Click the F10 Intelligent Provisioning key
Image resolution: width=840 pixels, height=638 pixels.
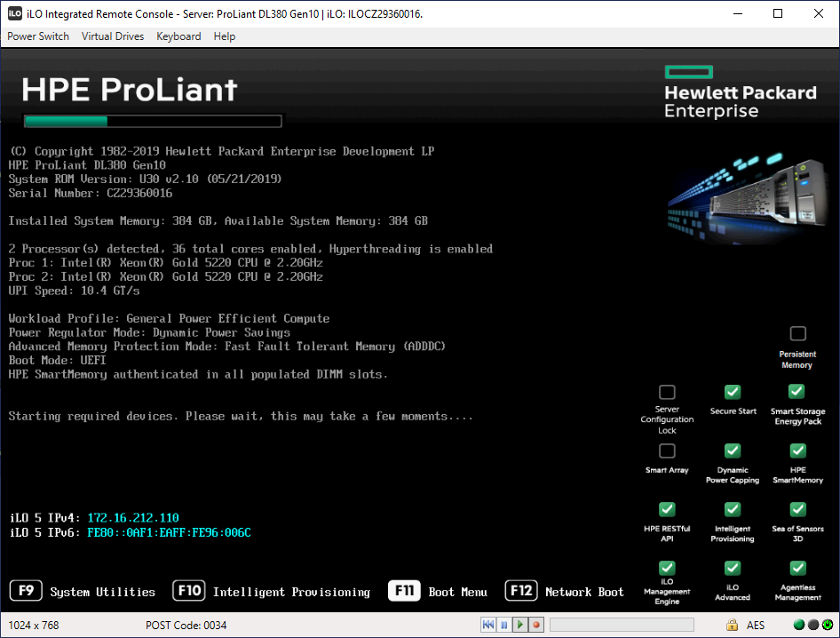[188, 591]
